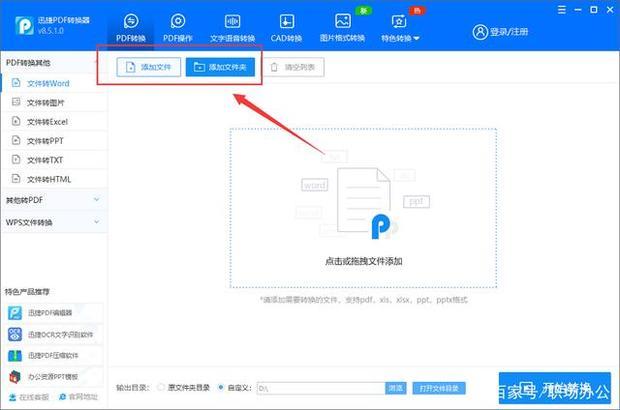This screenshot has width=620, height=410.
Task: Switch to the PDF操作 tool
Action: coord(178,27)
